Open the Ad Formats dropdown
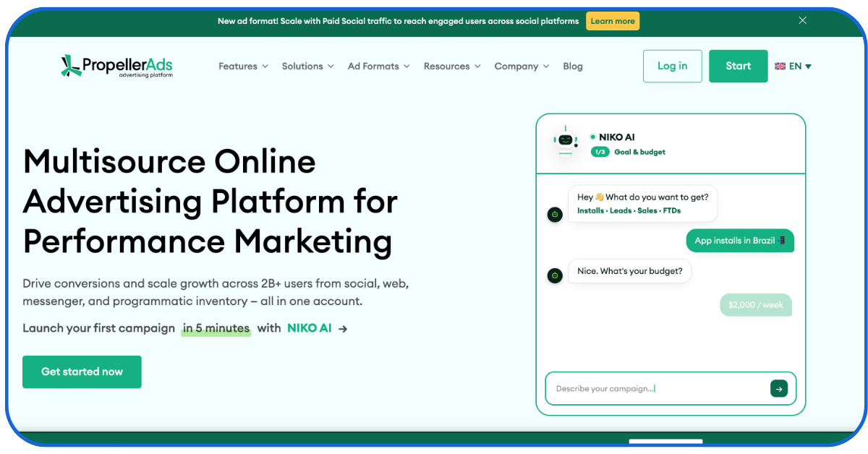The height and width of the screenshot is (454, 868). (x=378, y=66)
